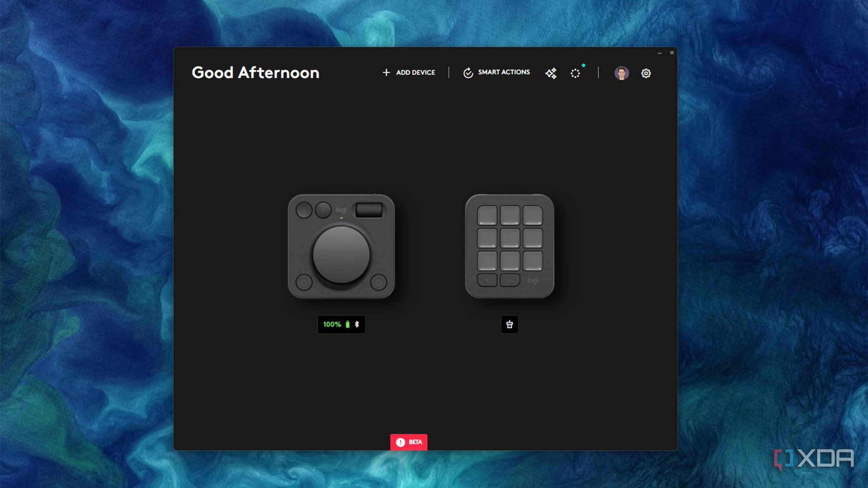This screenshot has height=488, width=868.
Task: Click the dotted circle updates icon
Action: 575,74
